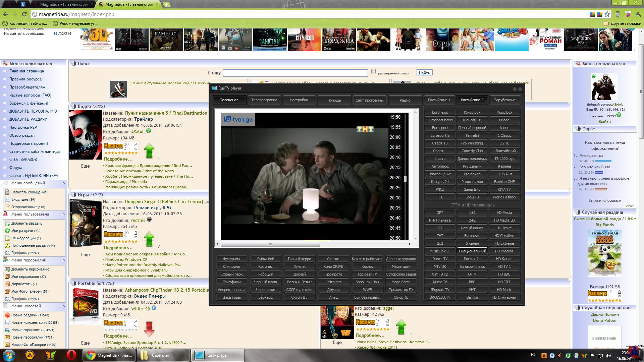This screenshot has height=362, width=644.
Task: Click red down arrow for Ashampoo ClipFinder
Action: (149, 329)
